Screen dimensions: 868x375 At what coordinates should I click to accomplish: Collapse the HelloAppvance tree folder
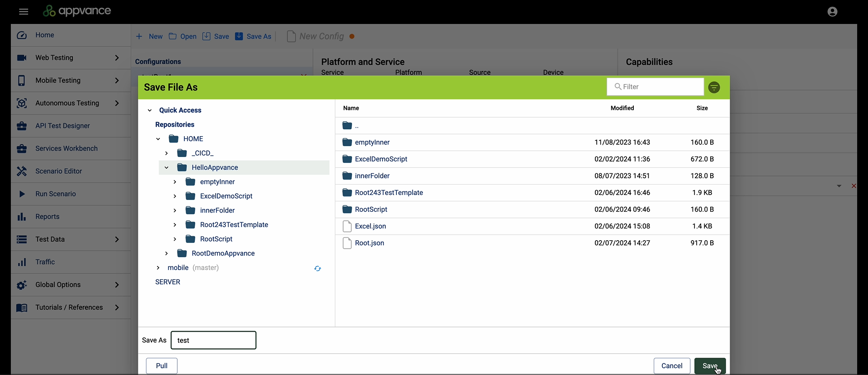(166, 167)
